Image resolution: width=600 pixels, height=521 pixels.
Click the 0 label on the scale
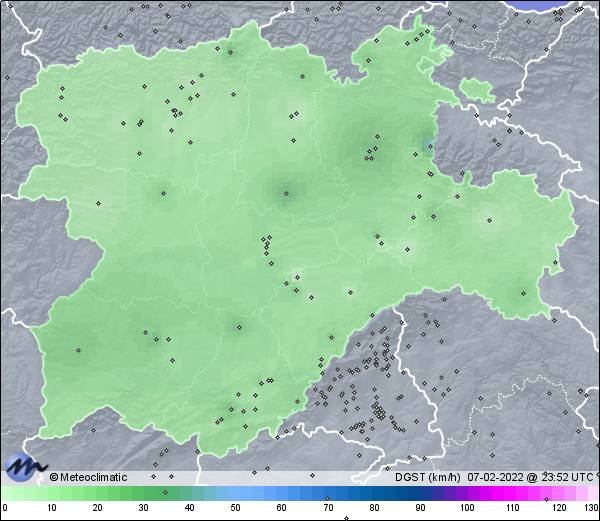click(x=5, y=508)
